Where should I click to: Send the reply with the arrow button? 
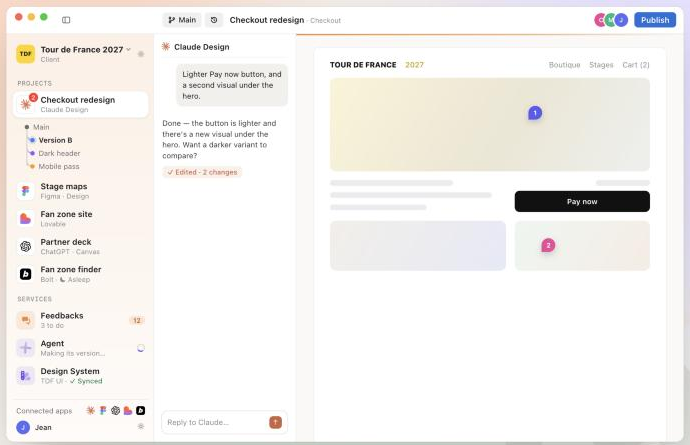[x=275, y=422]
